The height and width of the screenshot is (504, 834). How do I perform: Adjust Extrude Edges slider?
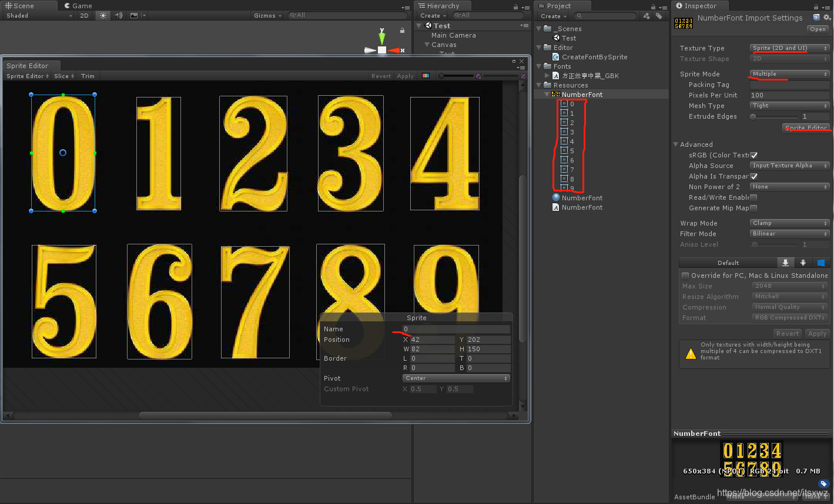(775, 116)
